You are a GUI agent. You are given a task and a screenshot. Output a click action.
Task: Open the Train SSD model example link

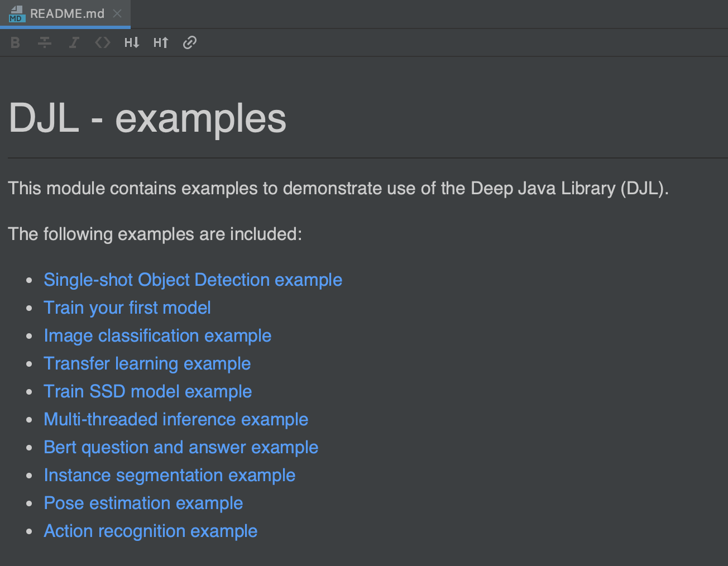147,391
